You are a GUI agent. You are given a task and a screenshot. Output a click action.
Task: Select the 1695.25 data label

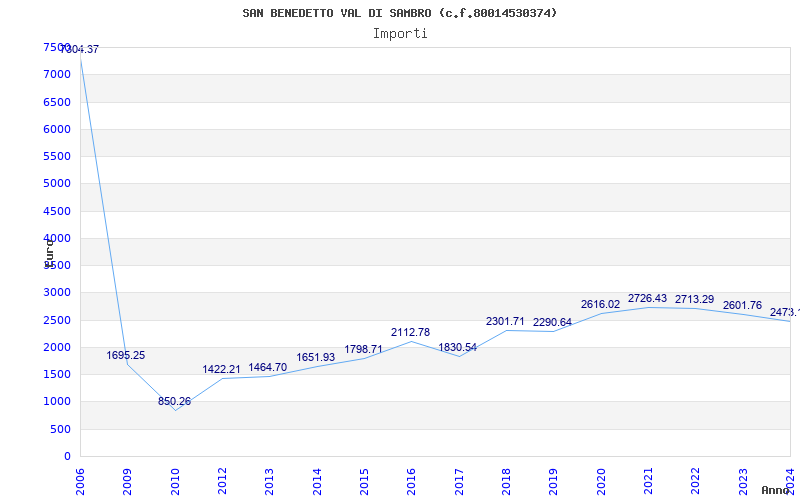[x=126, y=355]
